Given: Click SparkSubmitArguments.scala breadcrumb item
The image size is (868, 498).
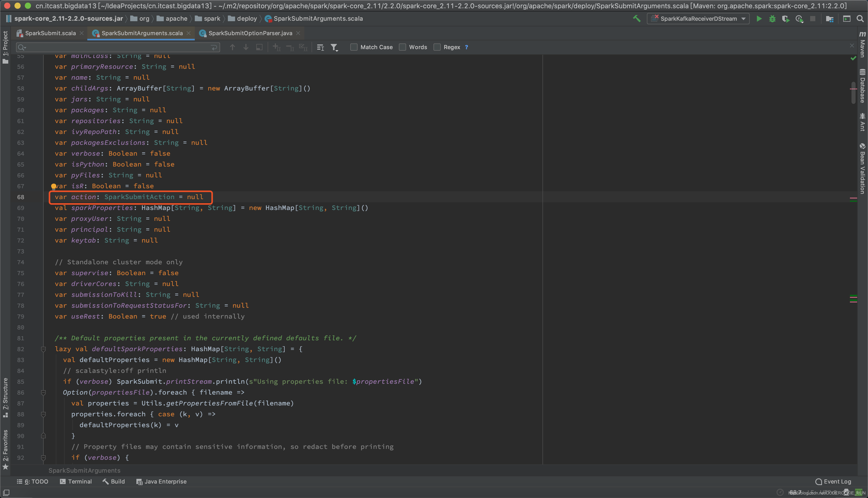Looking at the screenshot, I should [x=314, y=18].
